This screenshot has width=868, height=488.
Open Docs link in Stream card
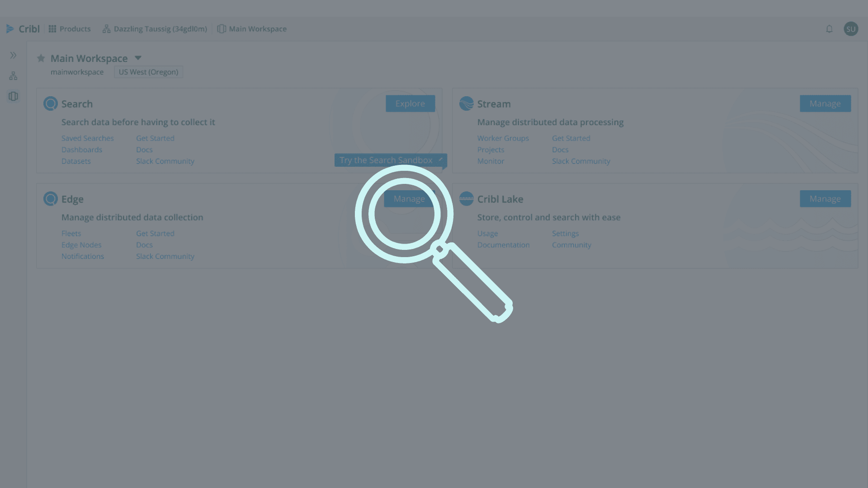[x=560, y=150]
